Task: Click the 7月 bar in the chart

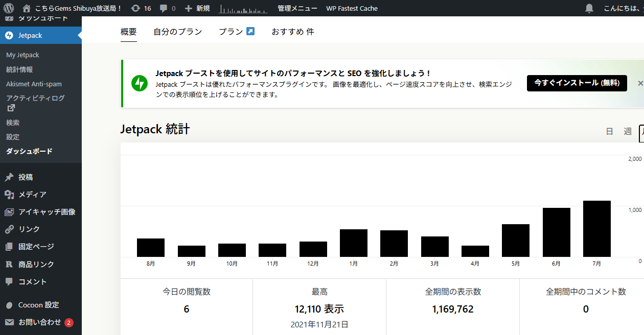Action: (597, 229)
